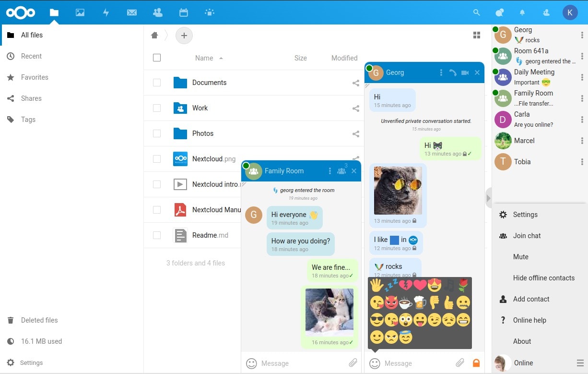Open the Gallery app icon

pyautogui.click(x=80, y=12)
